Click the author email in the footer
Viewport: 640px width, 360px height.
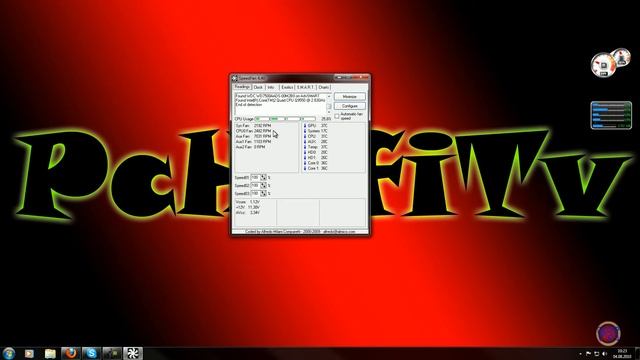click(339, 232)
